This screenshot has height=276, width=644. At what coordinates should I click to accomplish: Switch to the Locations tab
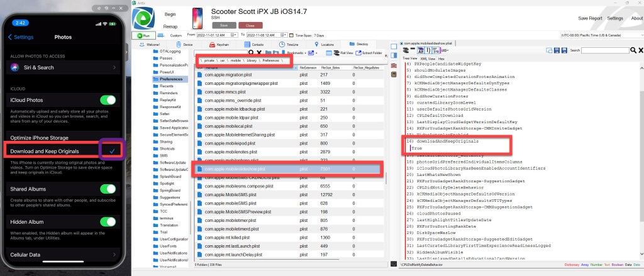click(323, 45)
